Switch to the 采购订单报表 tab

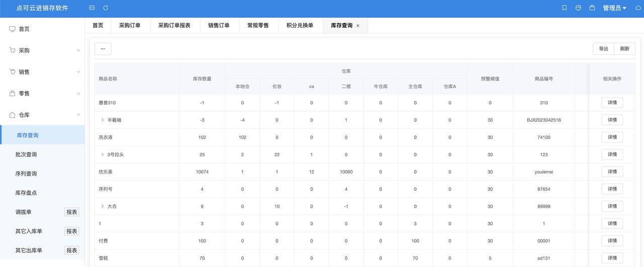tap(174, 26)
